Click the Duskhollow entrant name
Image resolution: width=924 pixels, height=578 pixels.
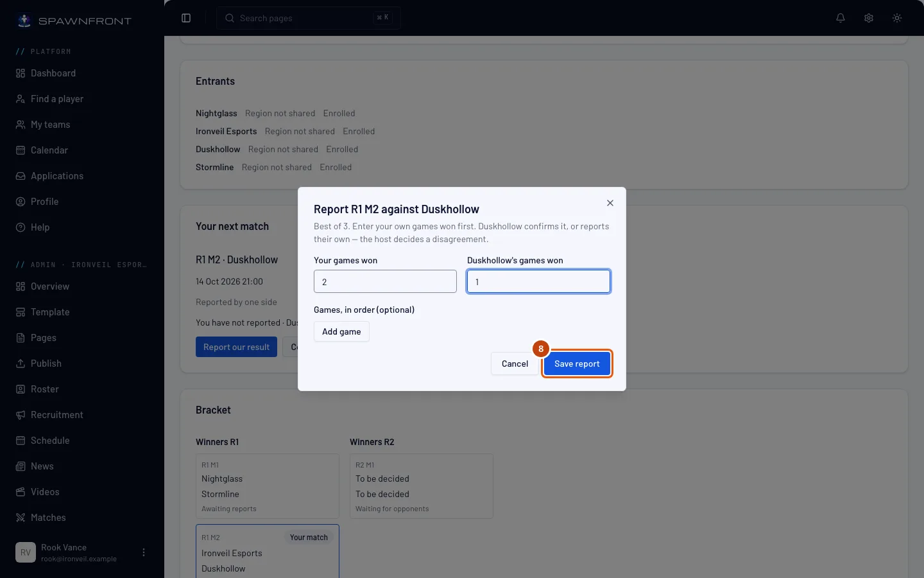[218, 149]
